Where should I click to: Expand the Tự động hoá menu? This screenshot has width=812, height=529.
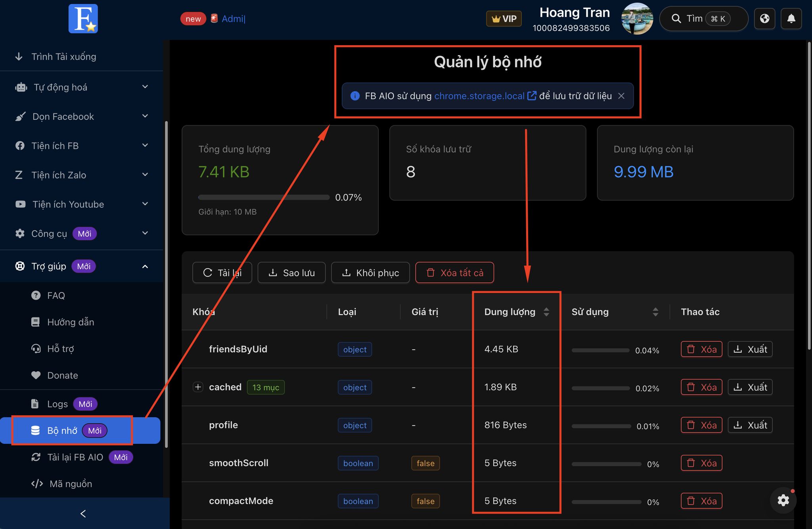click(81, 87)
